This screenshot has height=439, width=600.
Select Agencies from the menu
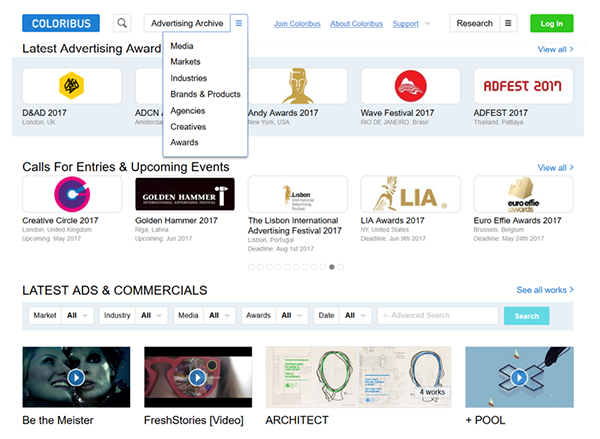pos(188,111)
